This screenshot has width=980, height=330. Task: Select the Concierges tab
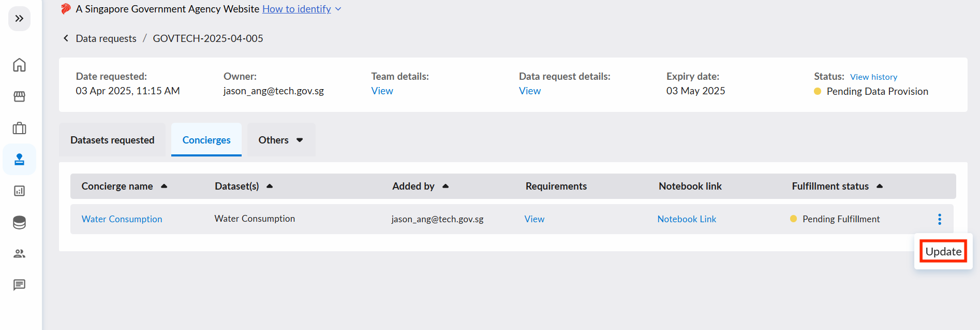206,140
